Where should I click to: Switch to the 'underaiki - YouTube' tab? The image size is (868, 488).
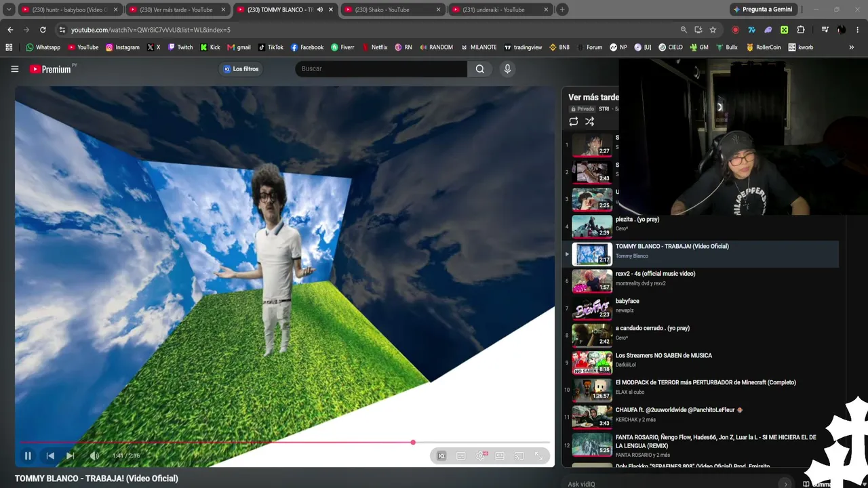pyautogui.click(x=500, y=9)
